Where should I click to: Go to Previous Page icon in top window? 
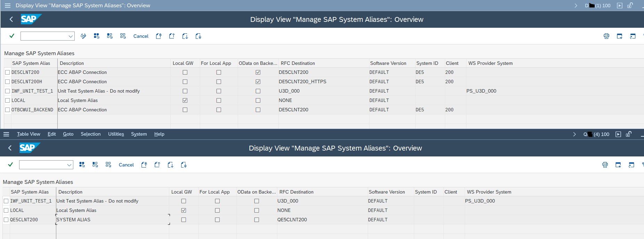coord(172,36)
